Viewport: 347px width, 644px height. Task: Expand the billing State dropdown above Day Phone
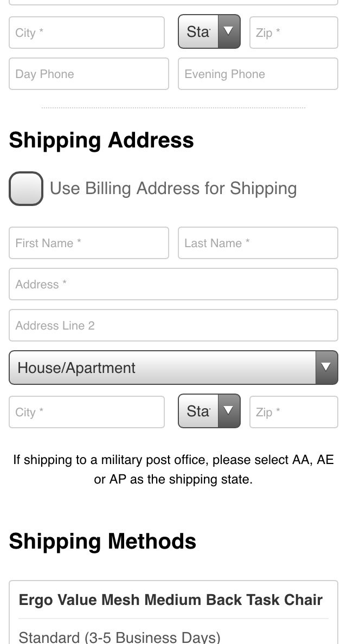click(209, 32)
